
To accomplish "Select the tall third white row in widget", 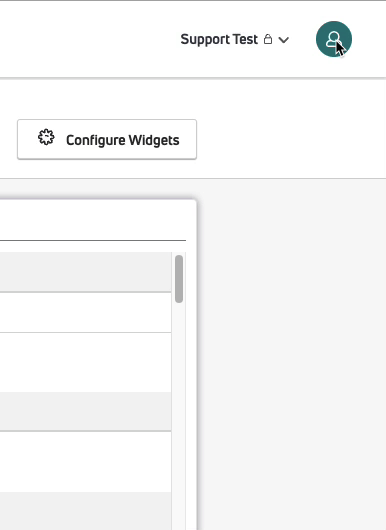I will click(86, 362).
